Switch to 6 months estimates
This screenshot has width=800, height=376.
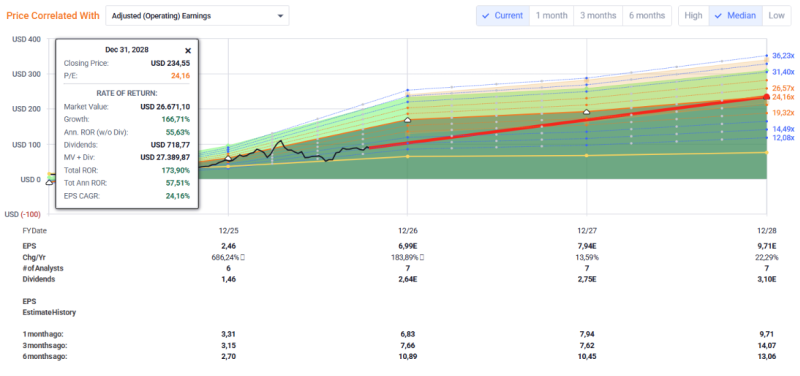tap(647, 15)
